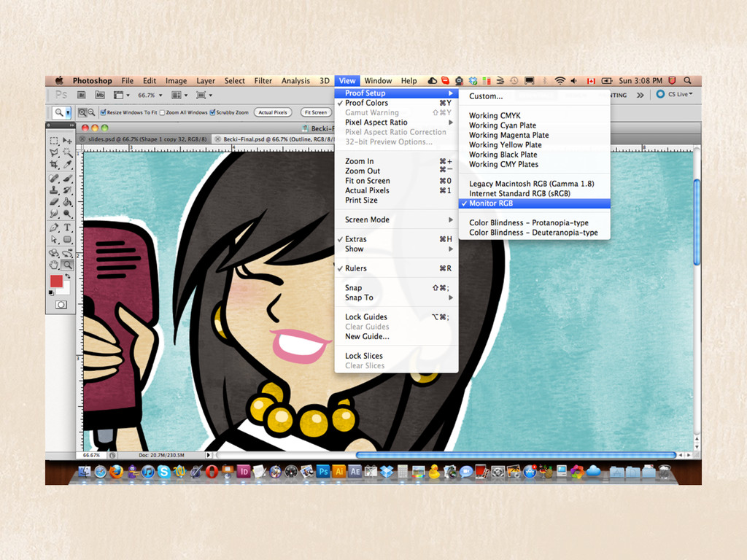
Task: Choose Zoom In mode in options bar
Action: [x=82, y=112]
